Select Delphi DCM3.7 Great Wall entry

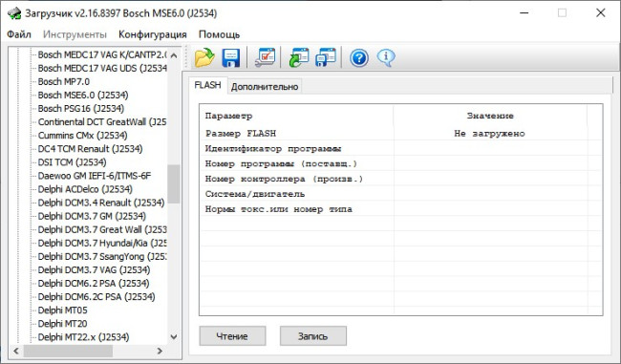coord(102,229)
